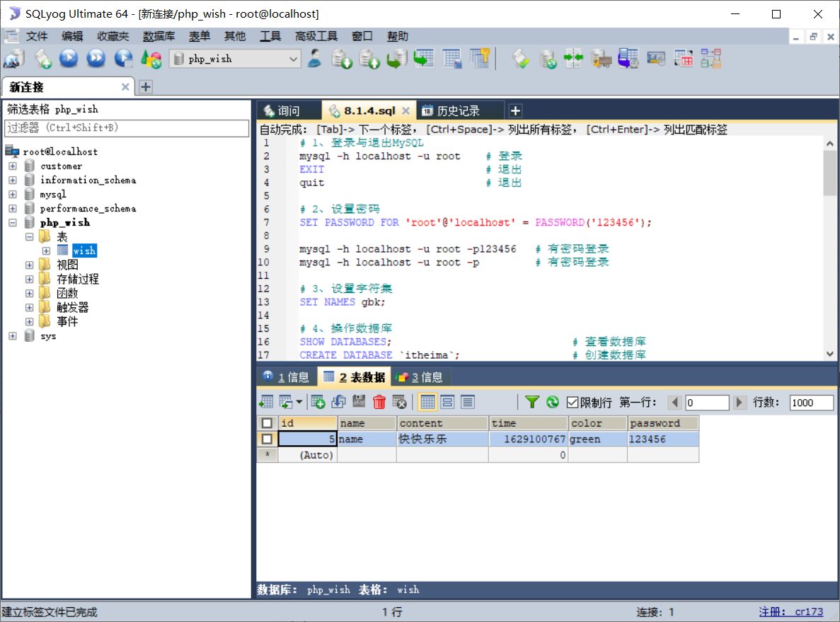Run the execute query play icon
Viewport: 840px width, 622px height.
(x=69, y=59)
